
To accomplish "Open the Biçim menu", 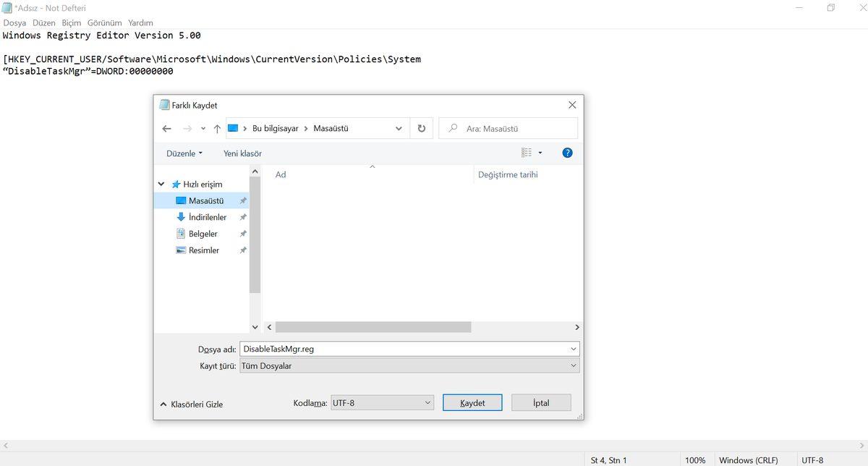I will [72, 23].
